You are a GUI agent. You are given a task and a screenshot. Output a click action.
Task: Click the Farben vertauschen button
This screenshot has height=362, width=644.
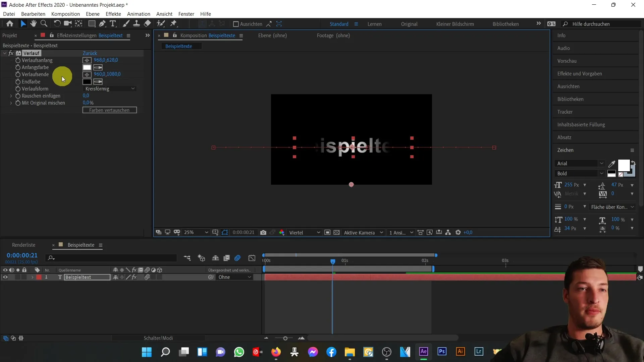tap(109, 110)
